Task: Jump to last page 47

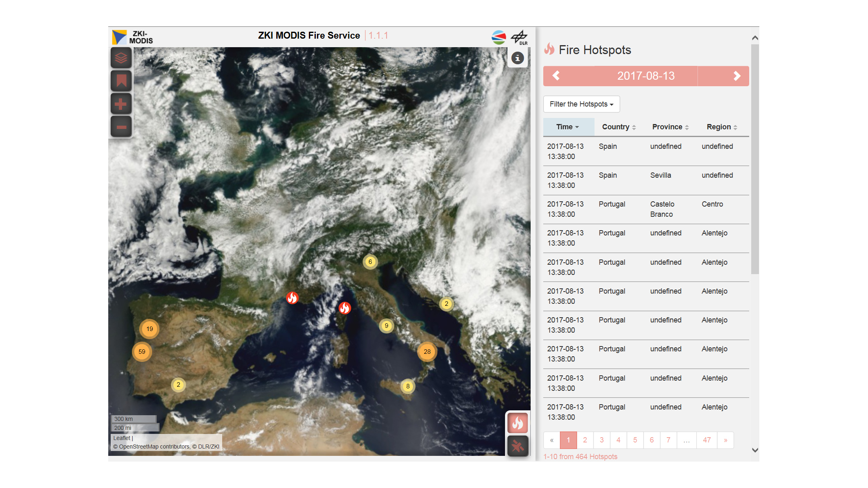Action: click(706, 440)
